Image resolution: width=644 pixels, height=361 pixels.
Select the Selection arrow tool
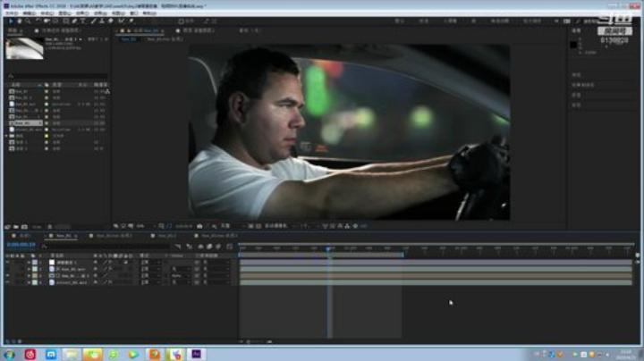tap(11, 21)
